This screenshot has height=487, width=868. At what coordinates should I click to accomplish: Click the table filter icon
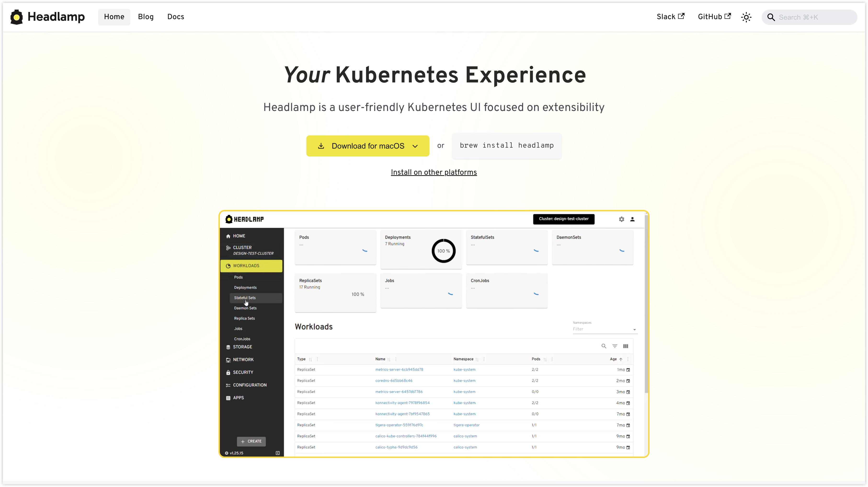click(615, 346)
